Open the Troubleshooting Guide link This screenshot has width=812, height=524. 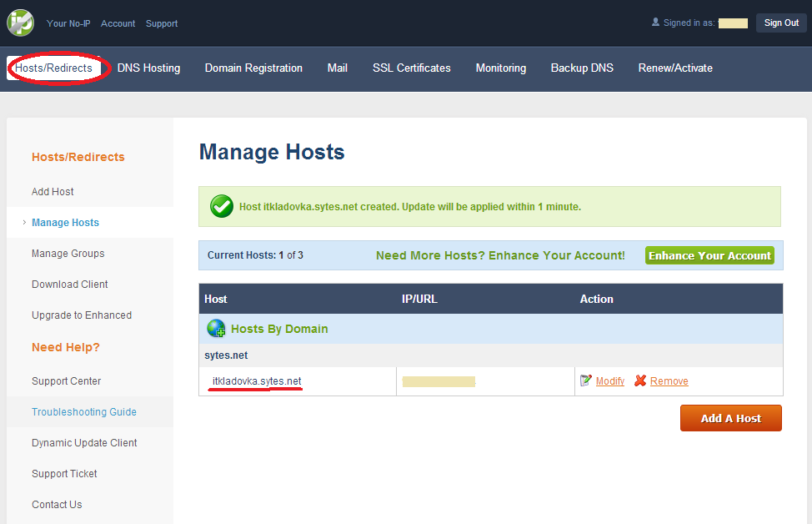point(84,411)
